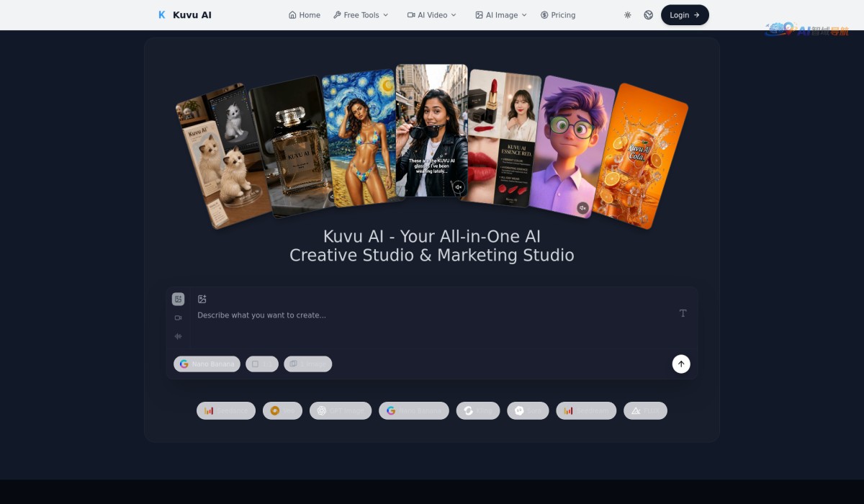Screen dimensions: 864x504
Task: Expand the AI Image menu
Action: 501,14
